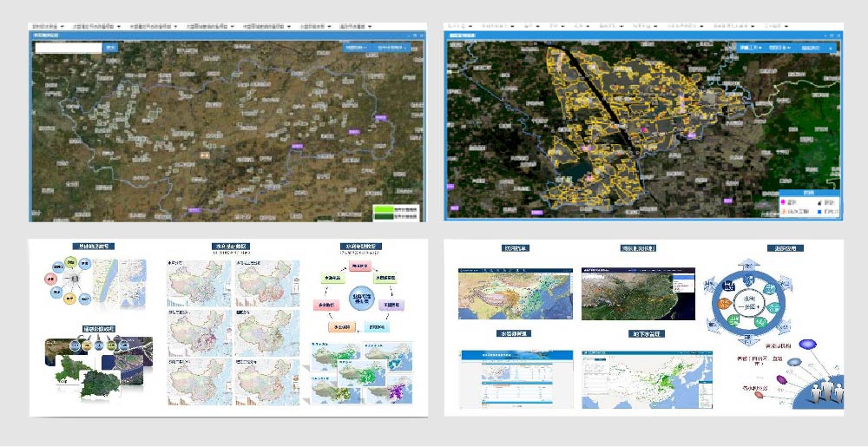Image resolution: width=868 pixels, height=447 pixels.
Task: Click the magenta marker inside the yellow-outlined region
Action: pyautogui.click(x=645, y=128)
